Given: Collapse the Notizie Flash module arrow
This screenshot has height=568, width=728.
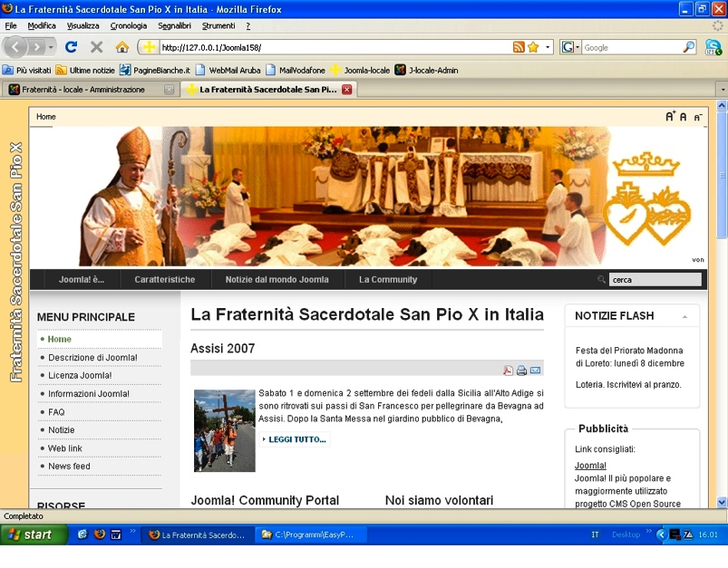Looking at the screenshot, I should (x=684, y=317).
